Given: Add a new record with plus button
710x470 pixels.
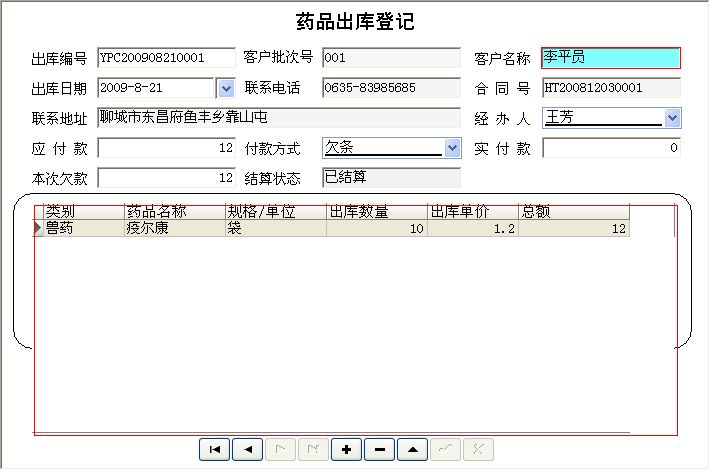Looking at the screenshot, I should coord(346,450).
